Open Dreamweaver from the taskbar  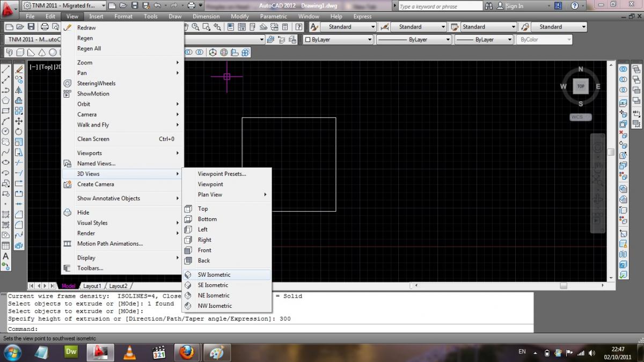pyautogui.click(x=71, y=352)
